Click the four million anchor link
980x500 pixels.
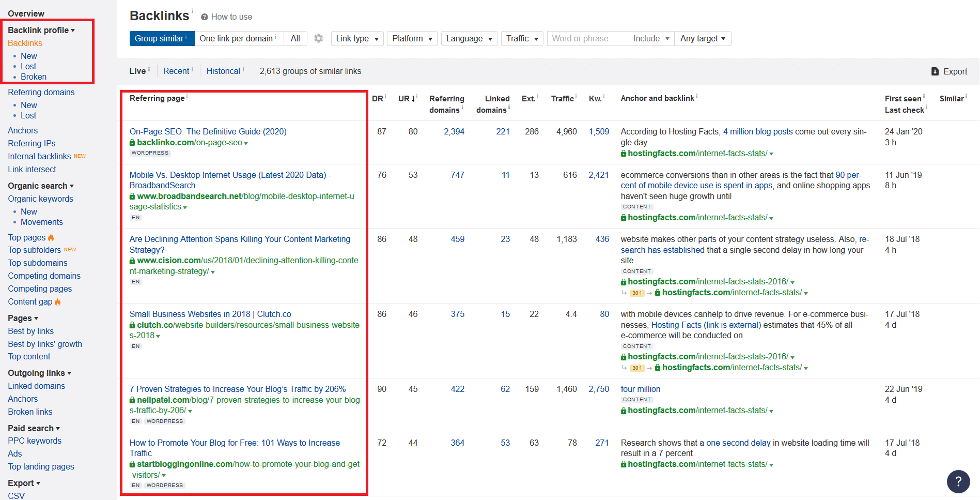click(x=641, y=389)
